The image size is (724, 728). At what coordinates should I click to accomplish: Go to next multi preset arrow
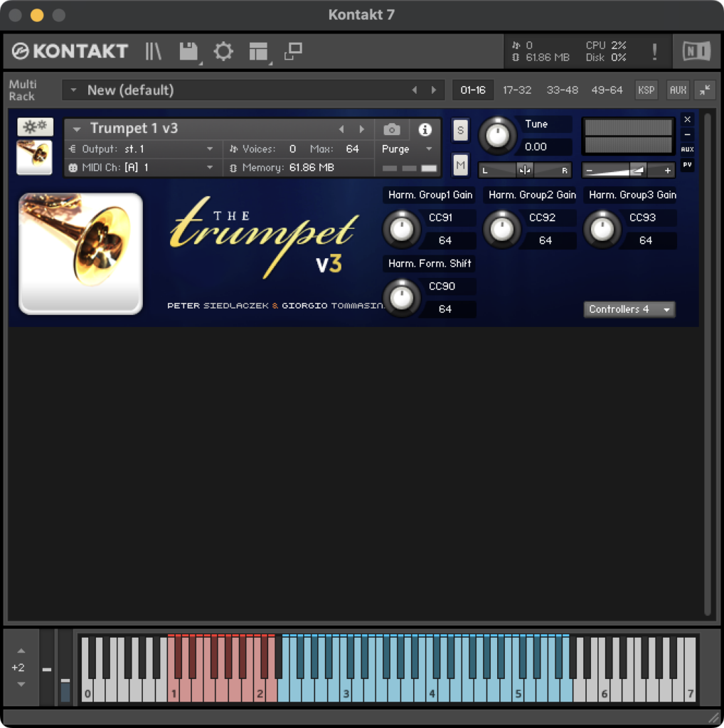pos(434,90)
